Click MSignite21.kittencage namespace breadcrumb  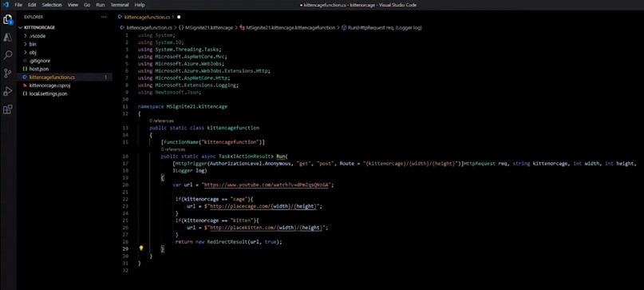[x=209, y=27]
